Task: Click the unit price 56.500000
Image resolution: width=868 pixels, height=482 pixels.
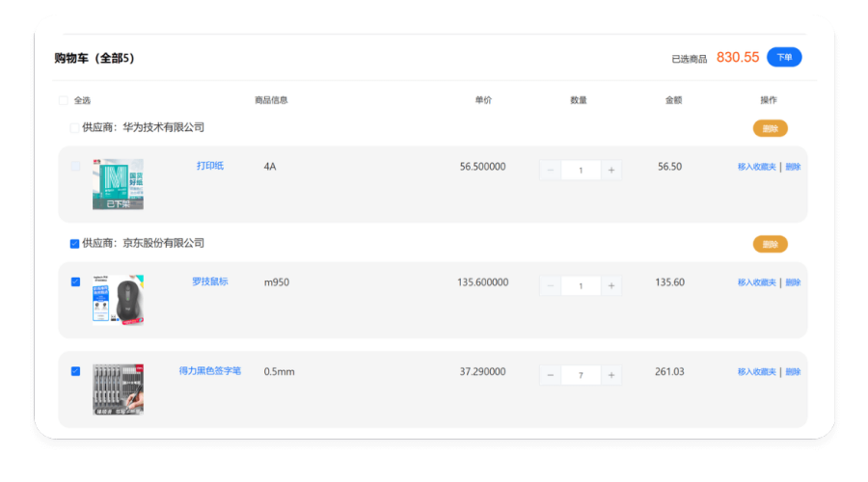Action: tap(483, 167)
